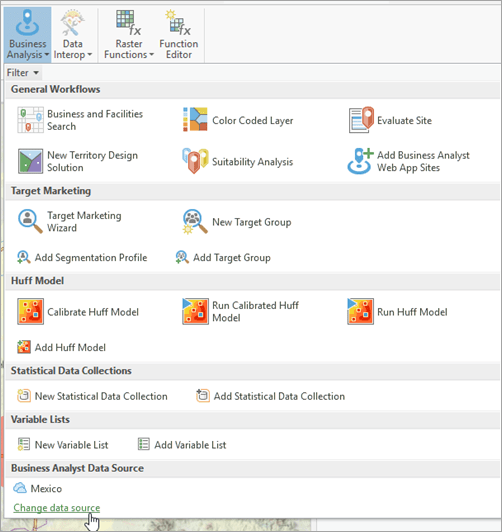Click the Run Calibrated Huff Model icon
The height and width of the screenshot is (532, 502).
[x=195, y=311]
